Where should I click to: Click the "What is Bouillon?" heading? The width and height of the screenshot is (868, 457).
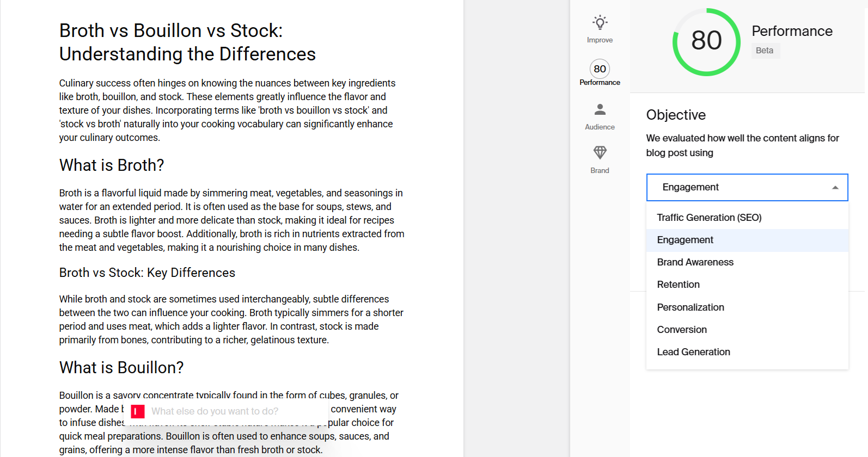click(121, 368)
